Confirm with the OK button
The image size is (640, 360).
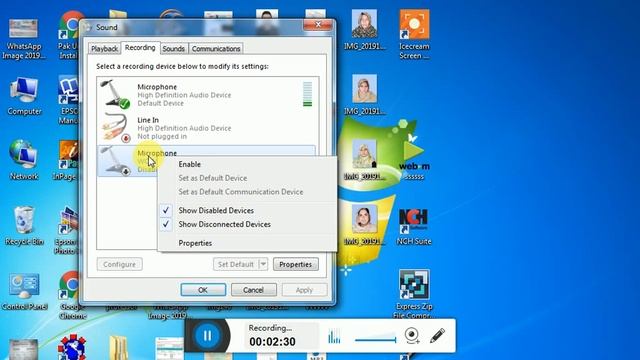tap(203, 290)
